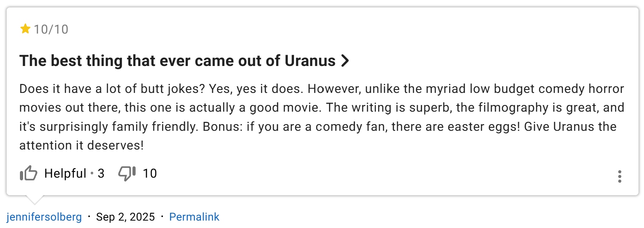Expand the review via the title chevron
The width and height of the screenshot is (644, 228).
click(x=345, y=61)
